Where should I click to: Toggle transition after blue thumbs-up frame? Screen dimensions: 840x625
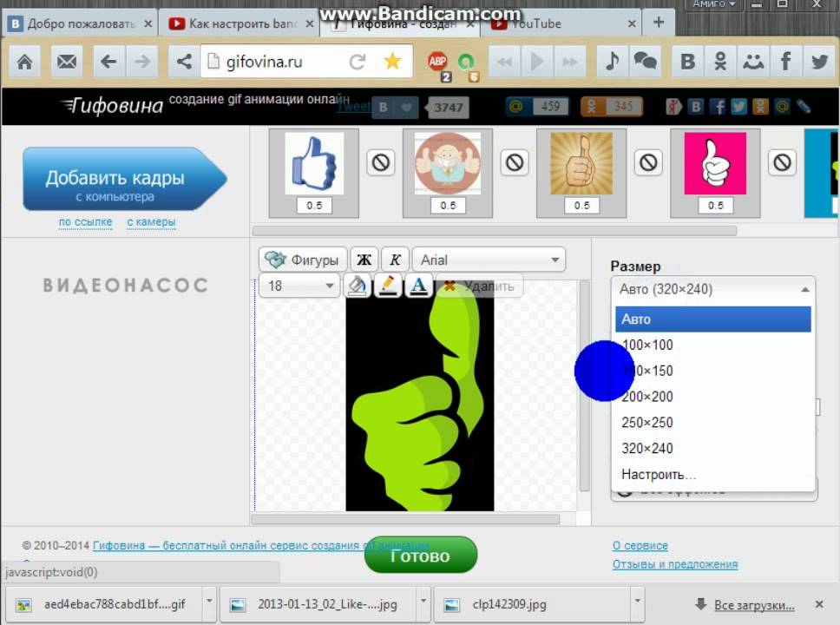click(381, 162)
